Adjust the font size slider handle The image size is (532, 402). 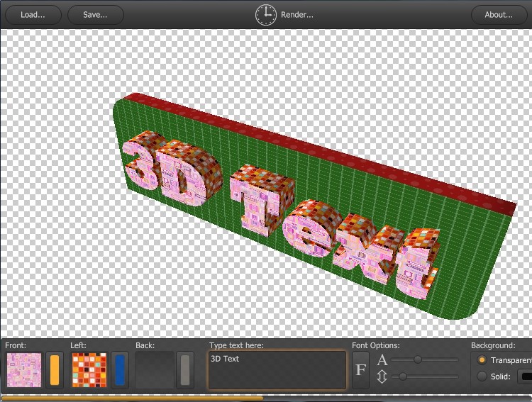coord(418,359)
